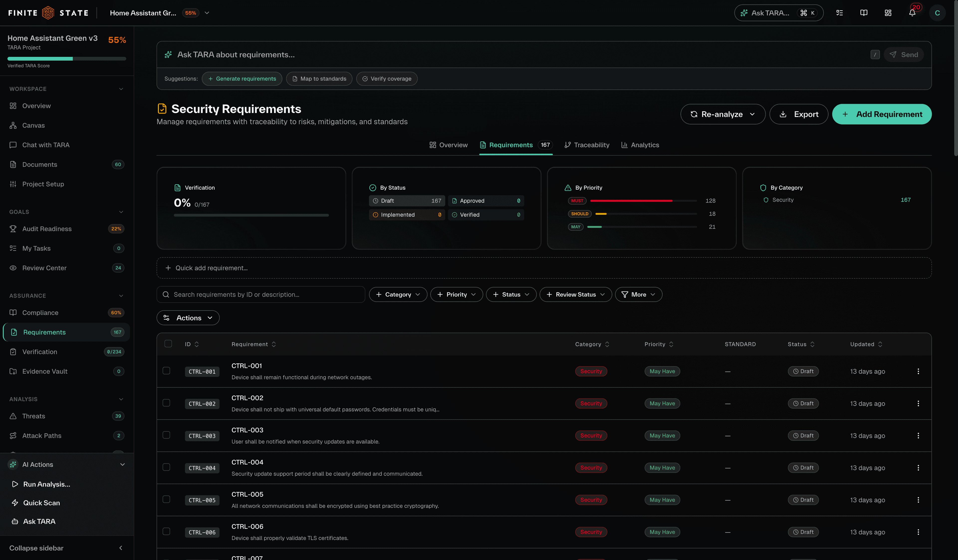The width and height of the screenshot is (958, 560).
Task: Switch to the Traceability tab
Action: click(x=591, y=145)
